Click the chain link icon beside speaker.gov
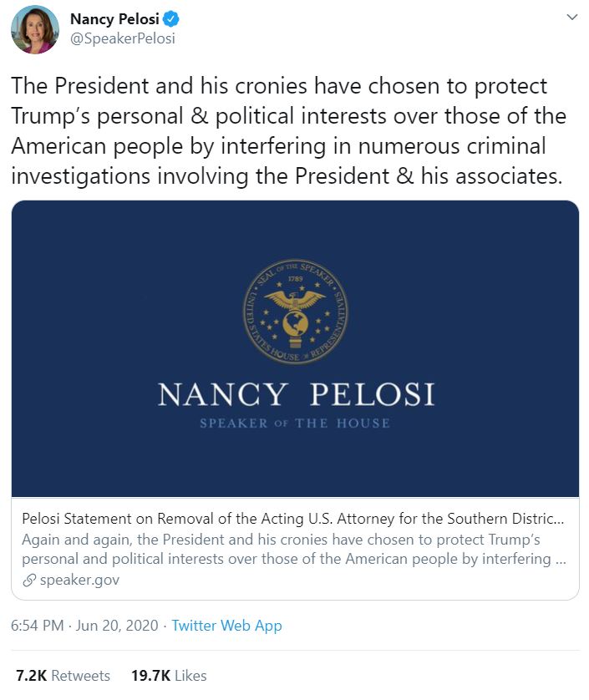The image size is (589, 700). click(28, 581)
